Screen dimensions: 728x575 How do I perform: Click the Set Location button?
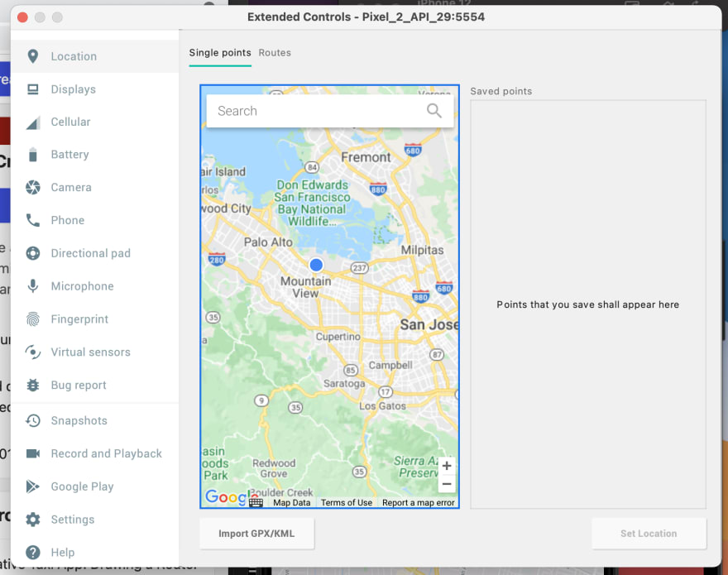(x=649, y=534)
